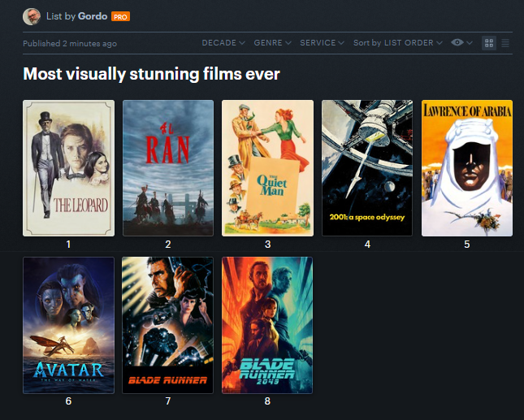Image resolution: width=524 pixels, height=420 pixels.
Task: Click rank number 8 under Blade Runner 2049
Action: click(x=267, y=401)
